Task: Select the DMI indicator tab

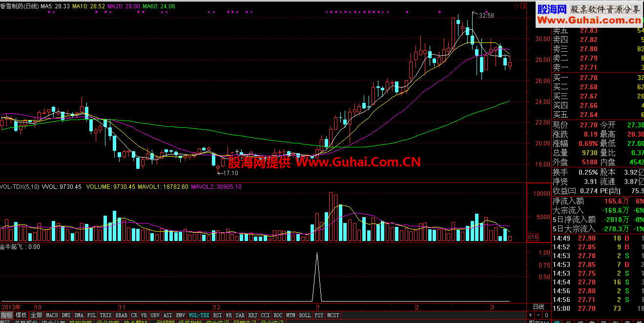Action: (x=66, y=315)
